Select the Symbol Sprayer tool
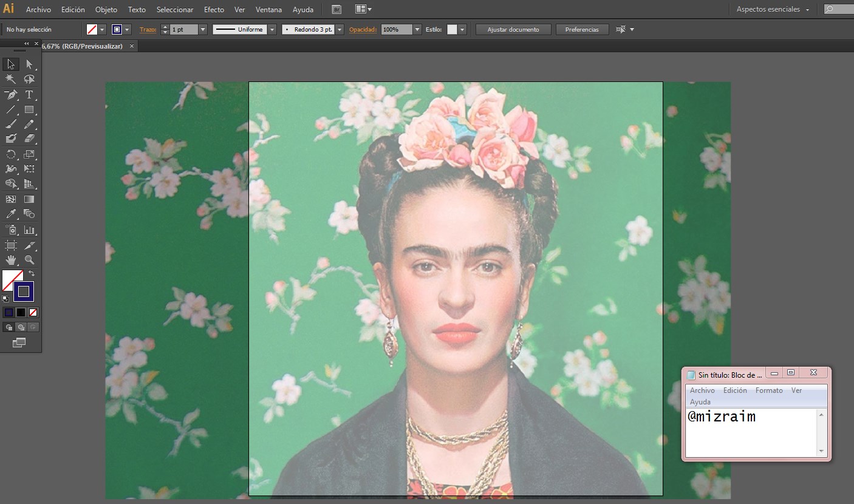This screenshot has width=854, height=504. click(x=10, y=230)
